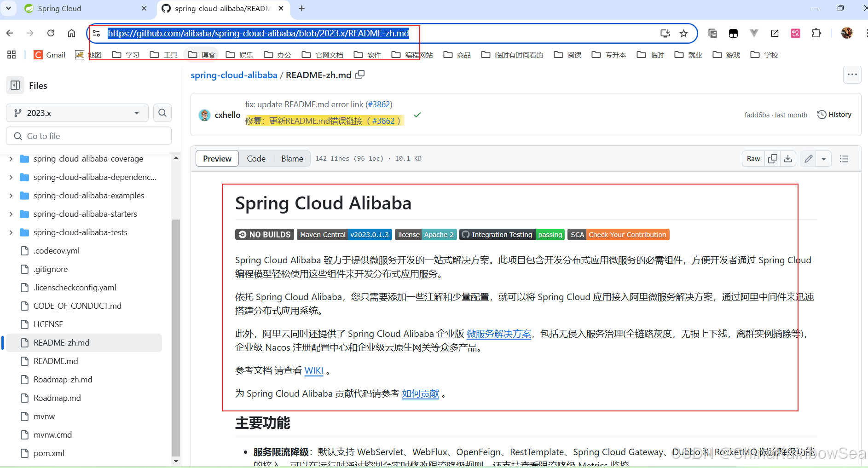
Task: Open new tab with plus button
Action: tap(302, 8)
